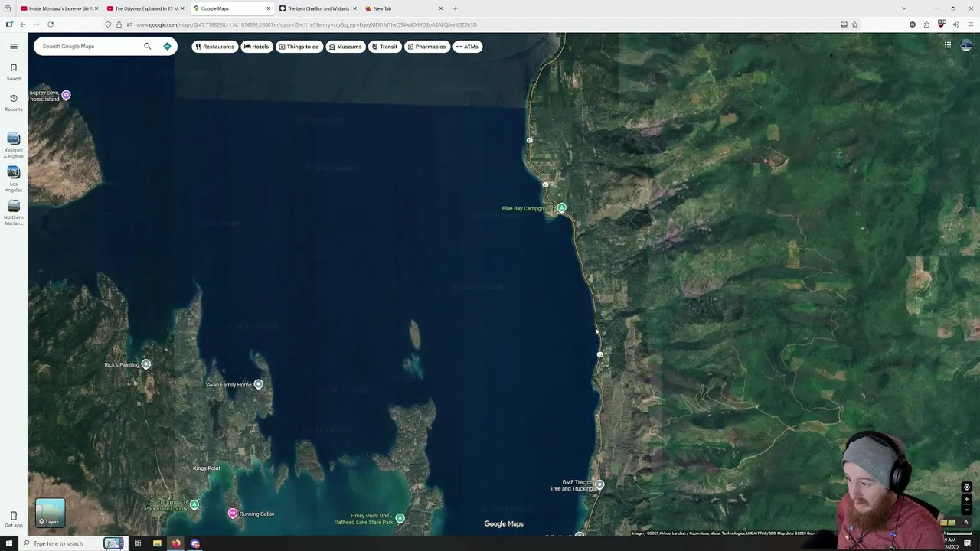Open Task View on the taskbar

coord(138,543)
